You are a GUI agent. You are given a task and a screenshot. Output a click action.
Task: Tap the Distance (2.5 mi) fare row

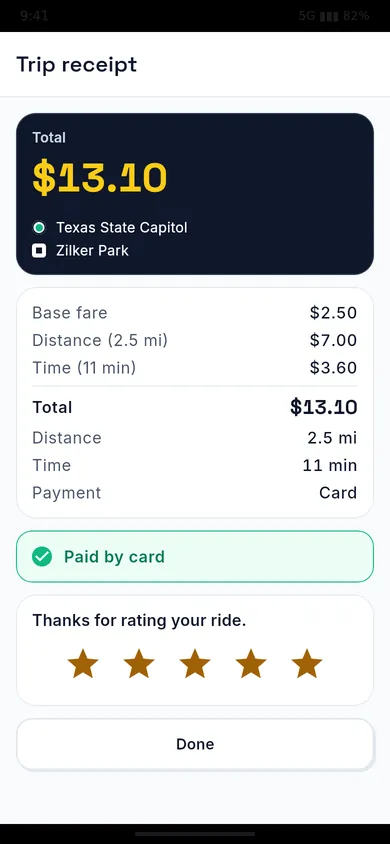[195, 340]
